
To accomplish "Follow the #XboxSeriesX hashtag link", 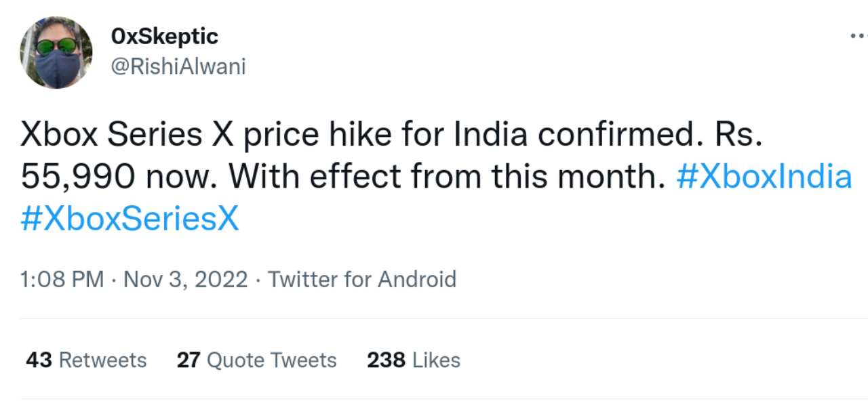I will pyautogui.click(x=130, y=219).
